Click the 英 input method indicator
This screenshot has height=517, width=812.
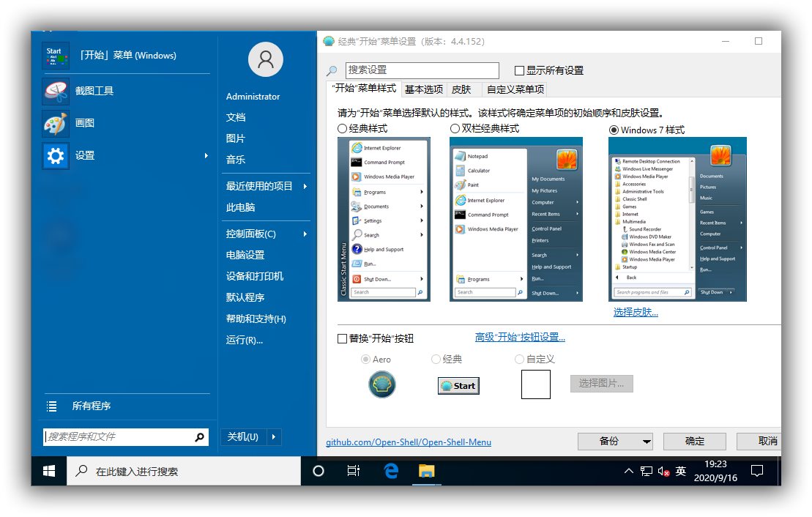681,471
